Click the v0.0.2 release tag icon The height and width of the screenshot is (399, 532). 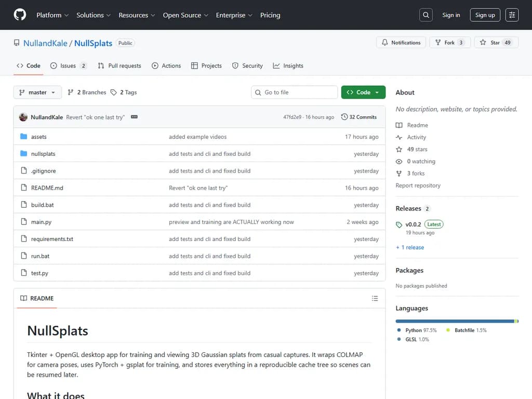coord(399,224)
